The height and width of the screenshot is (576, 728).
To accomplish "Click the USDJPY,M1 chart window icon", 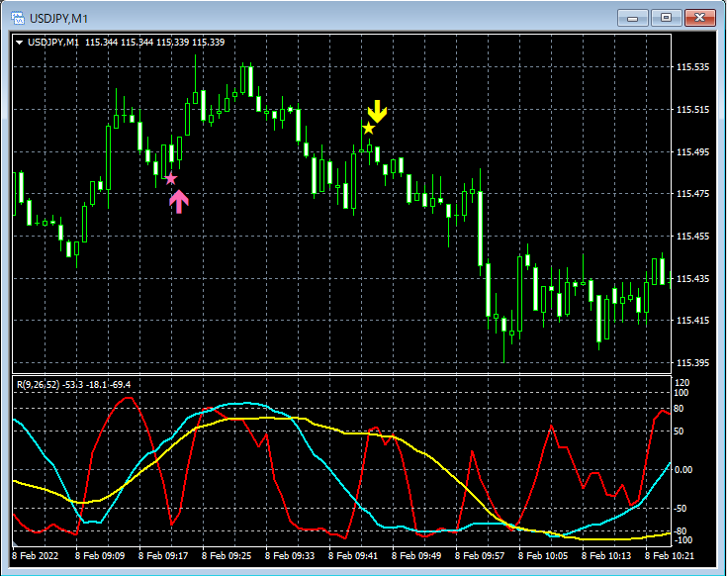I will coord(18,18).
